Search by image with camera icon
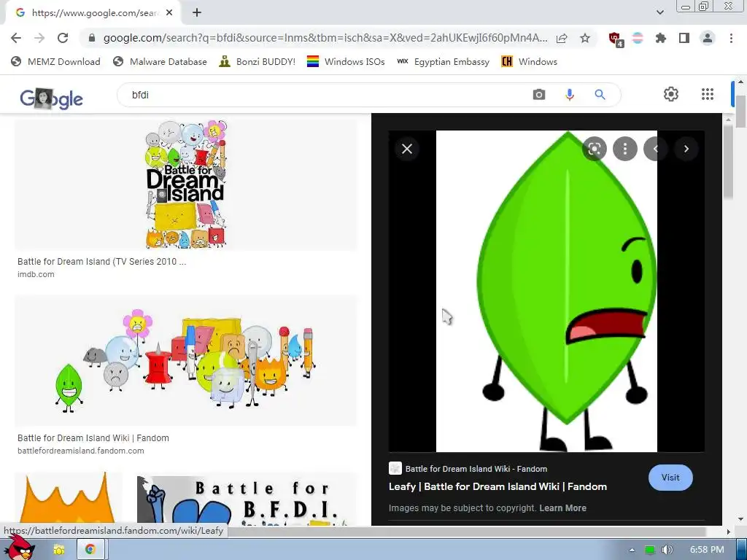 (x=539, y=95)
